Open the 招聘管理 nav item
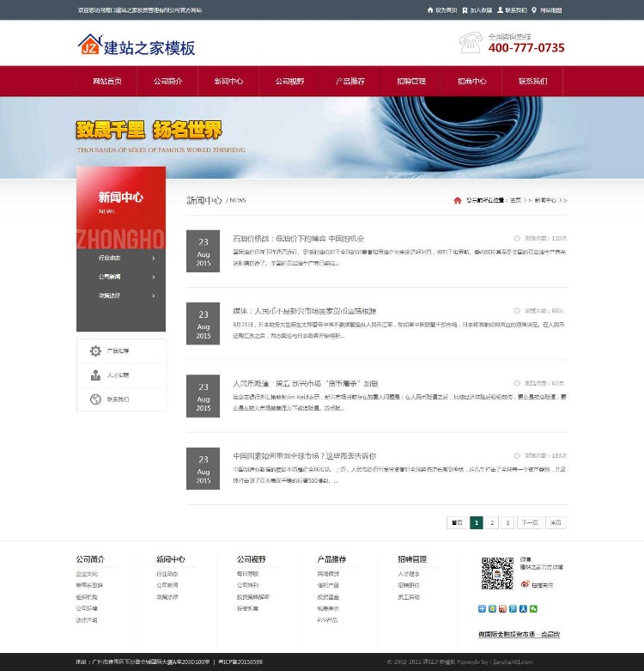The image size is (644, 671). pyautogui.click(x=411, y=81)
